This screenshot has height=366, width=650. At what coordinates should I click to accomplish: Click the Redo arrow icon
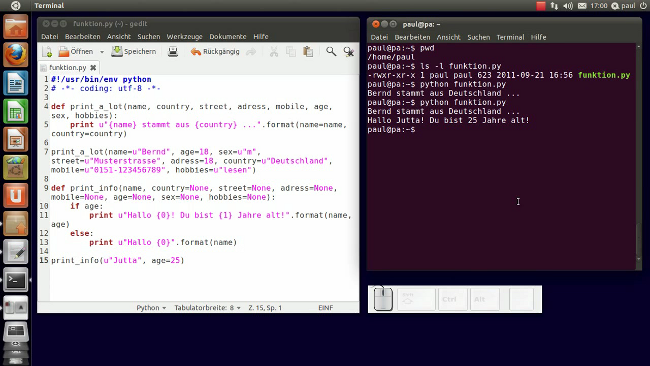coord(251,52)
